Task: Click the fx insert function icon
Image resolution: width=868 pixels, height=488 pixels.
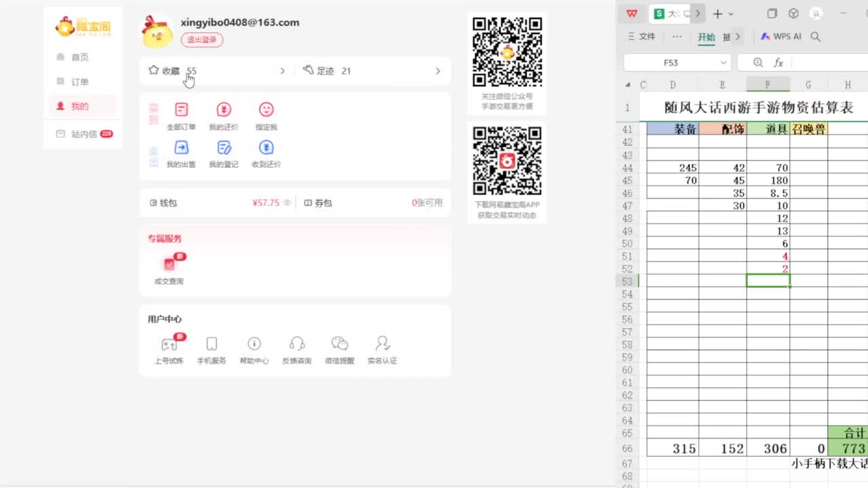Action: (778, 62)
